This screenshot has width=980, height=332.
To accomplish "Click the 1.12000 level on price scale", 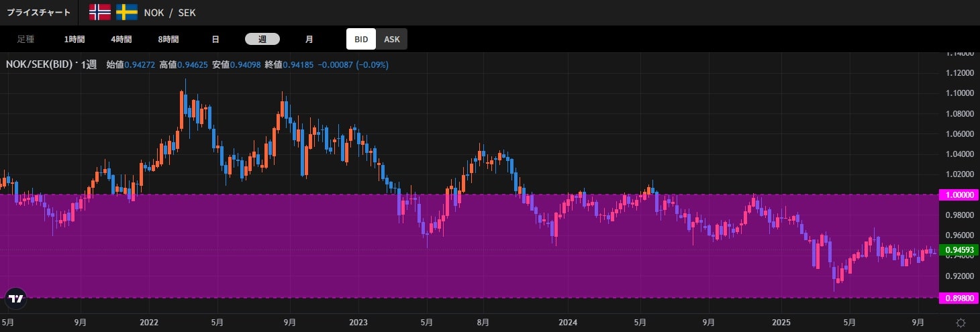I will click(x=959, y=72).
